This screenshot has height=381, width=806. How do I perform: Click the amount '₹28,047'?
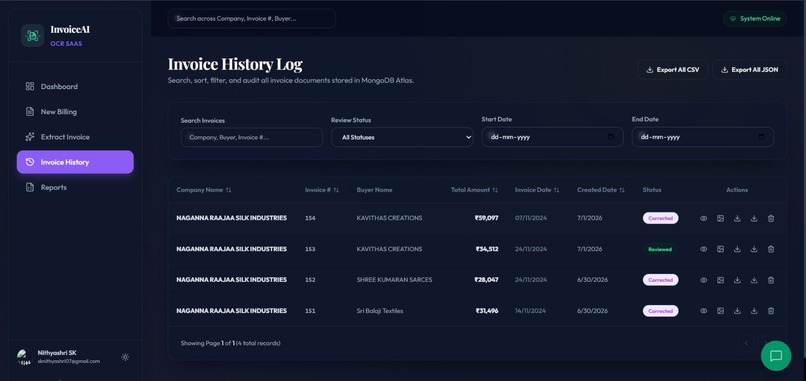[486, 280]
